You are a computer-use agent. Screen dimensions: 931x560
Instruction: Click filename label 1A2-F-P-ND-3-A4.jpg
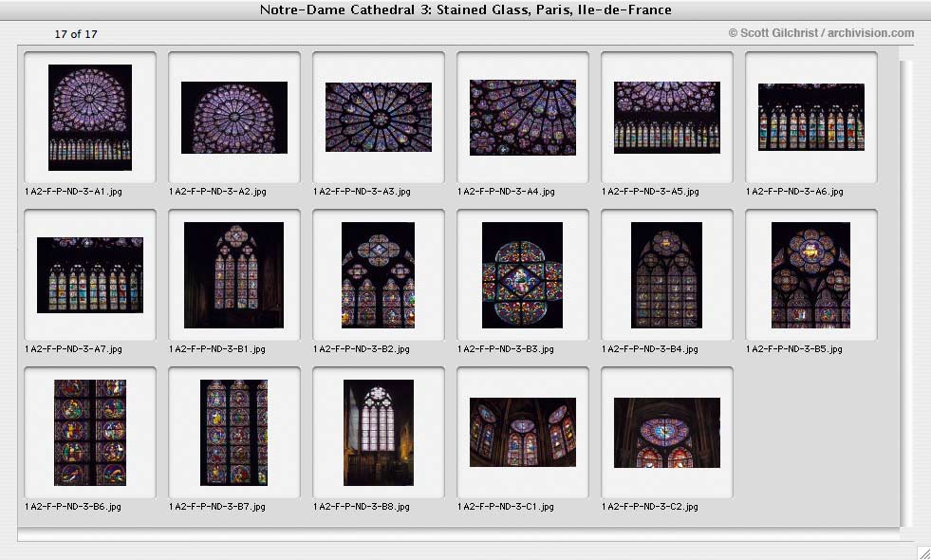tap(507, 192)
